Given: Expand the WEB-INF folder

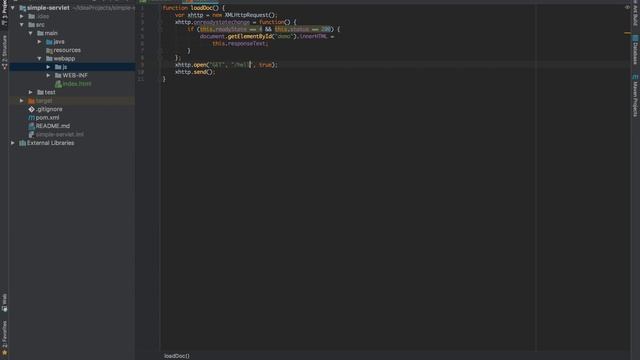Looking at the screenshot, I should 48,76.
